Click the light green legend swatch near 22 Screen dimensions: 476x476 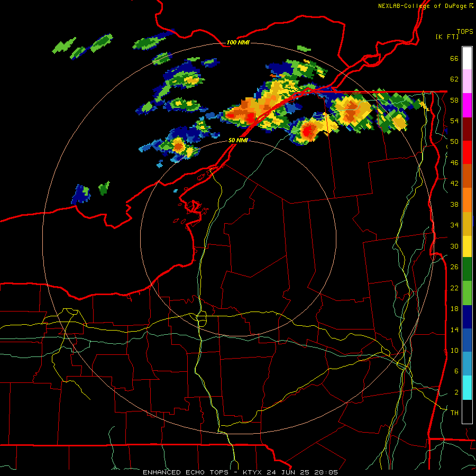coord(467,293)
